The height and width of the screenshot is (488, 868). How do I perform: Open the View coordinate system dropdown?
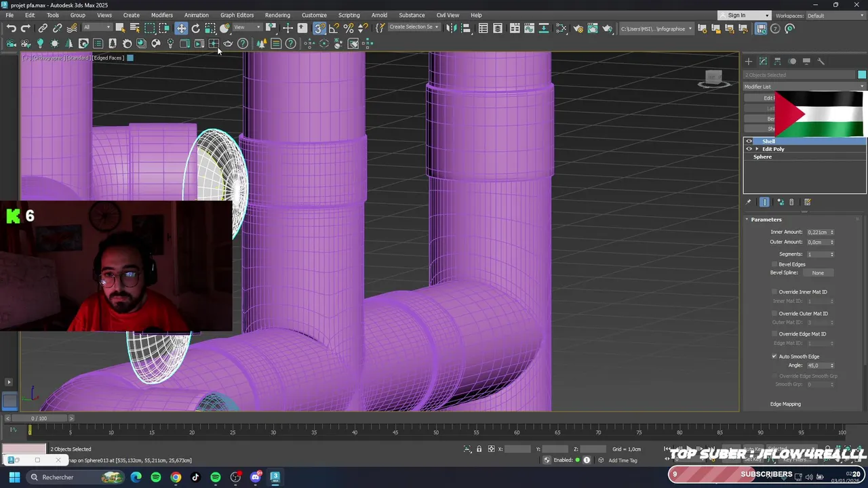click(247, 28)
